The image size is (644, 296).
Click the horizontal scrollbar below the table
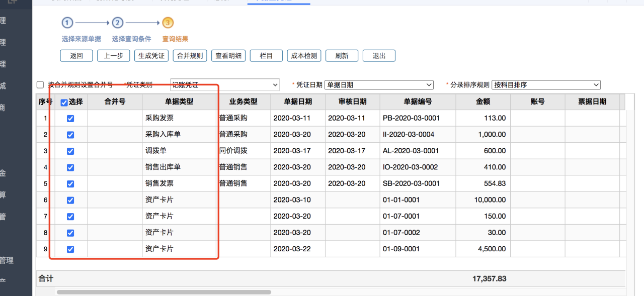(x=164, y=292)
